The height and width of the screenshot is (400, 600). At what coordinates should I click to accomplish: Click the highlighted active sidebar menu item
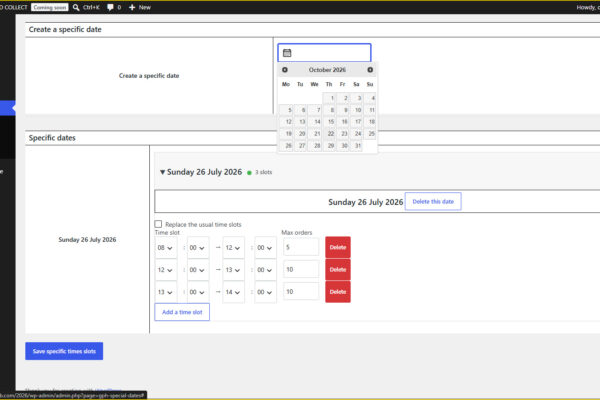point(8,108)
